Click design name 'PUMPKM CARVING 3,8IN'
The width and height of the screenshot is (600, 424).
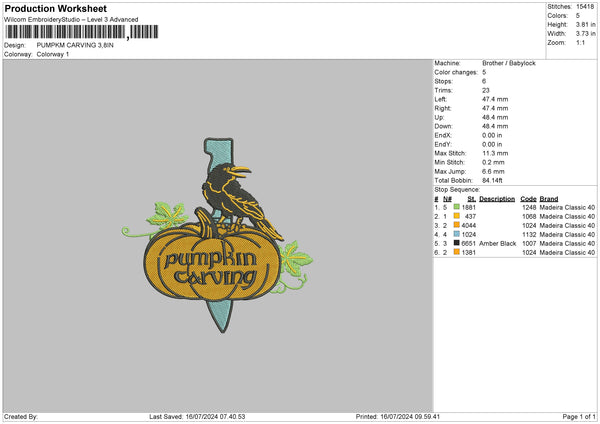[x=75, y=45]
